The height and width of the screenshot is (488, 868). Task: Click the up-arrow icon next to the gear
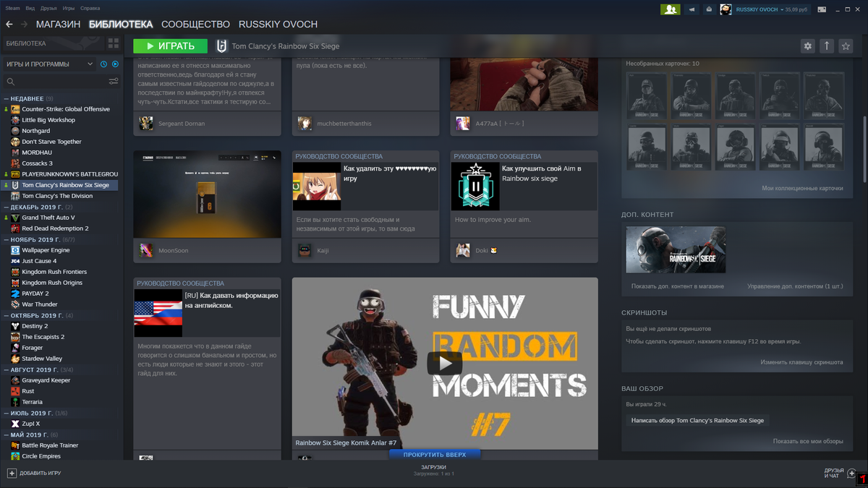pyautogui.click(x=827, y=46)
